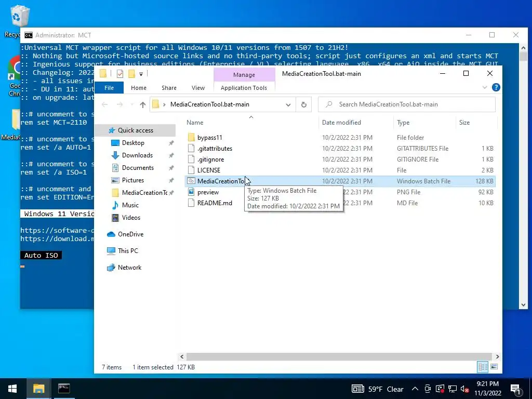Switch to the View ribbon tab
This screenshot has height=399, width=532.
(x=198, y=87)
